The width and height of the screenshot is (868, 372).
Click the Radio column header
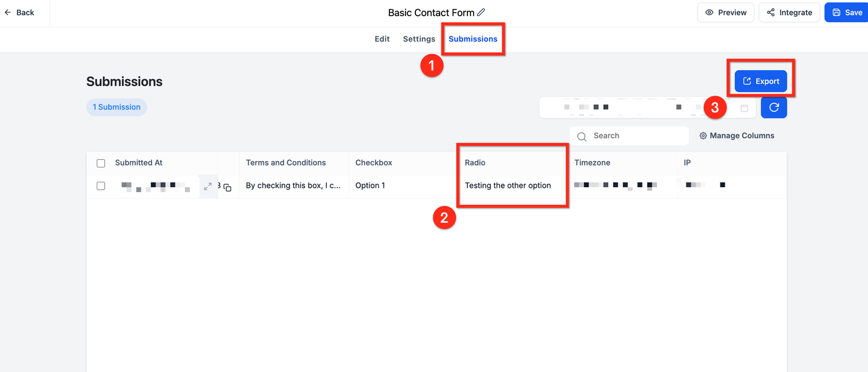(x=476, y=163)
